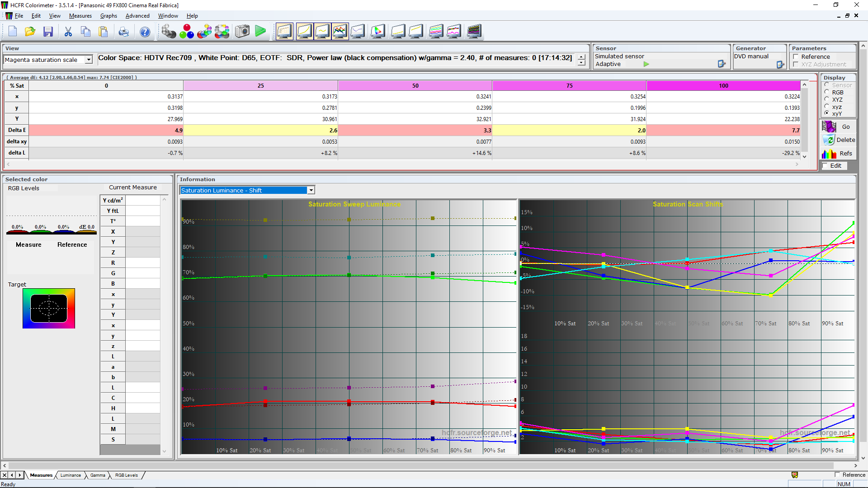
Task: Open Help with the blue question mark icon
Action: (x=145, y=31)
